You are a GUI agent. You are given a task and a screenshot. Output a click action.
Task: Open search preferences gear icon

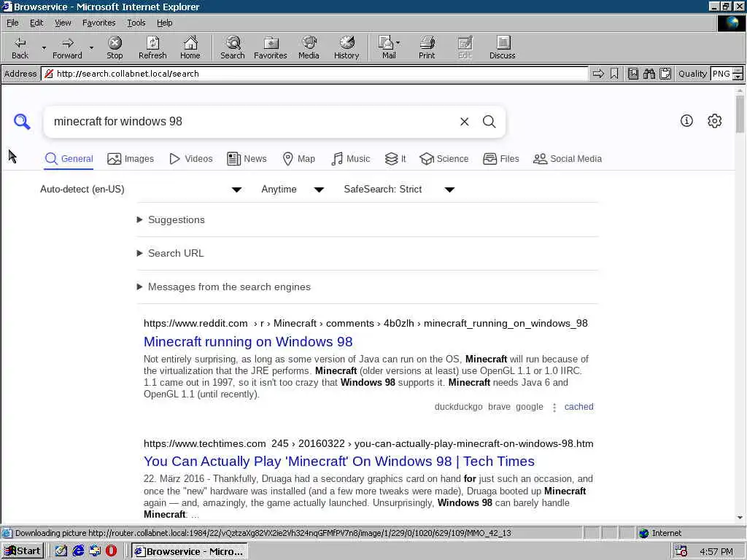coord(715,121)
